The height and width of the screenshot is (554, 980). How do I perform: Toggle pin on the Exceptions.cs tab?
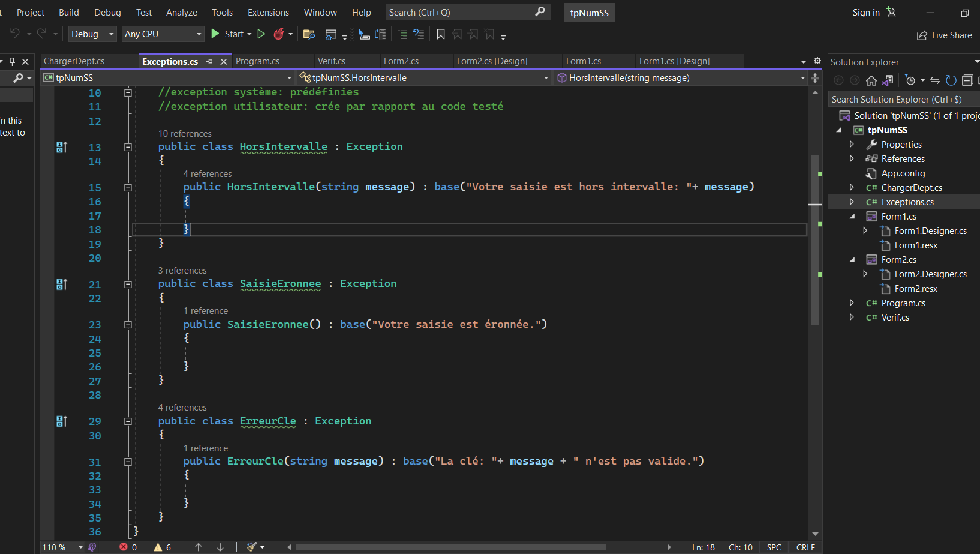coord(209,62)
